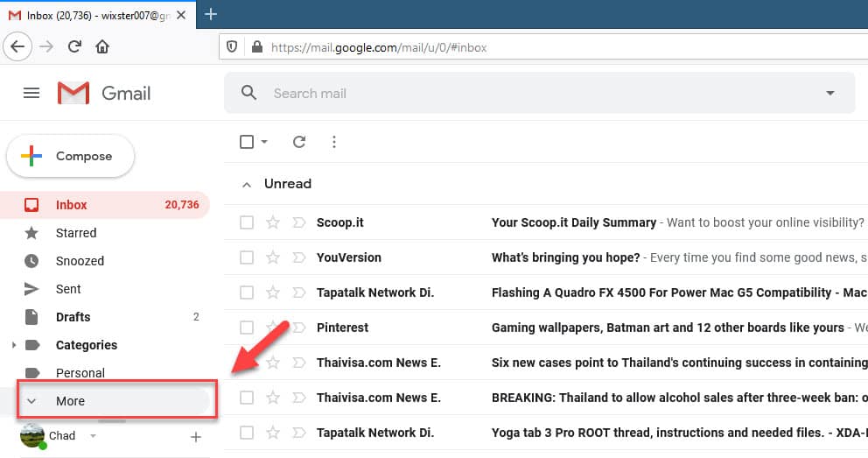868x458 pixels.
Task: Open the Chad status dropdown
Action: (93, 436)
